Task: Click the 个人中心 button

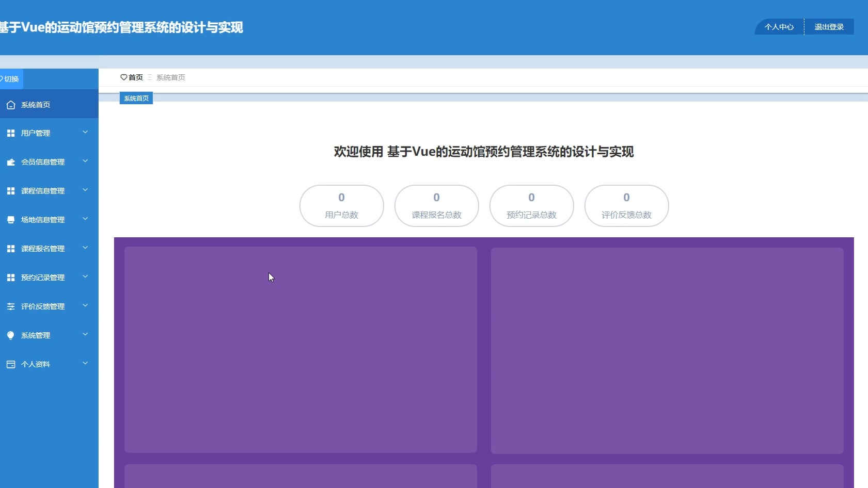Action: (779, 27)
